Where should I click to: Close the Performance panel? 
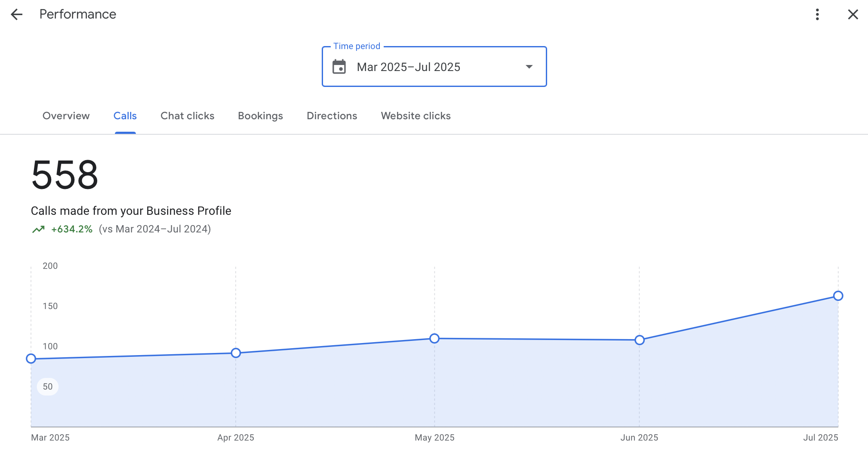pos(853,15)
